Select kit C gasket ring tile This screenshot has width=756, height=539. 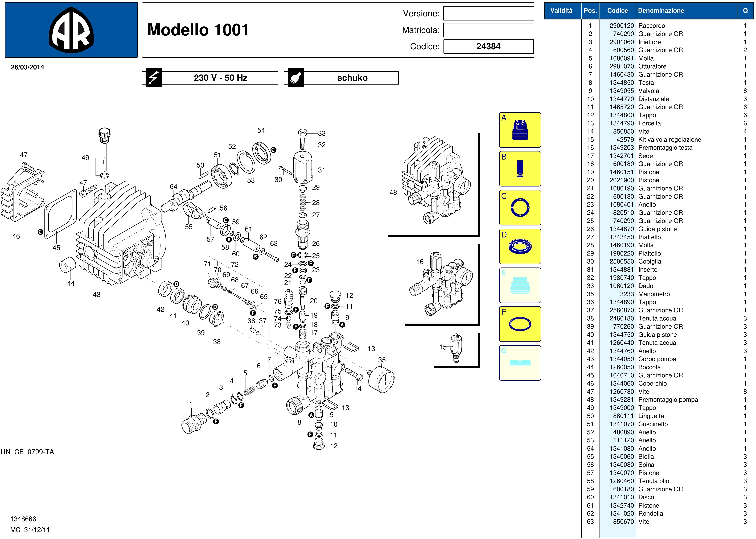(x=520, y=207)
